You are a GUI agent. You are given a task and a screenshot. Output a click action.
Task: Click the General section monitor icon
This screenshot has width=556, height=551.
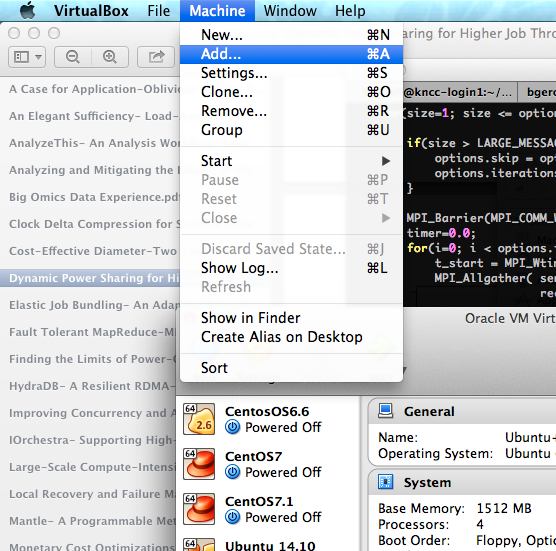(385, 411)
